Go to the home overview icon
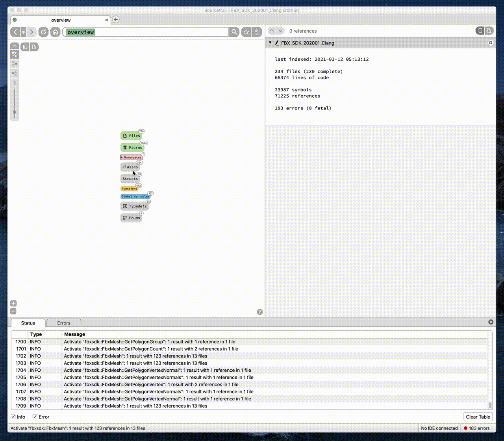 coord(56,32)
